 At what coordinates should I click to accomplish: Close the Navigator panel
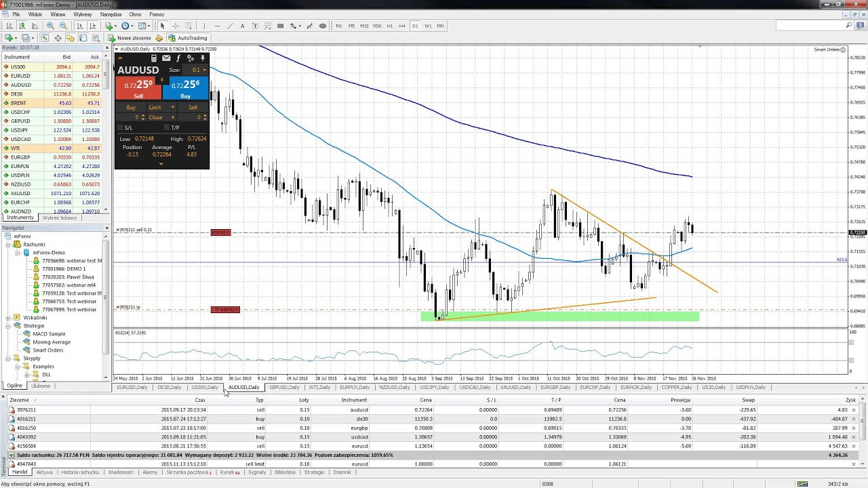click(106, 228)
